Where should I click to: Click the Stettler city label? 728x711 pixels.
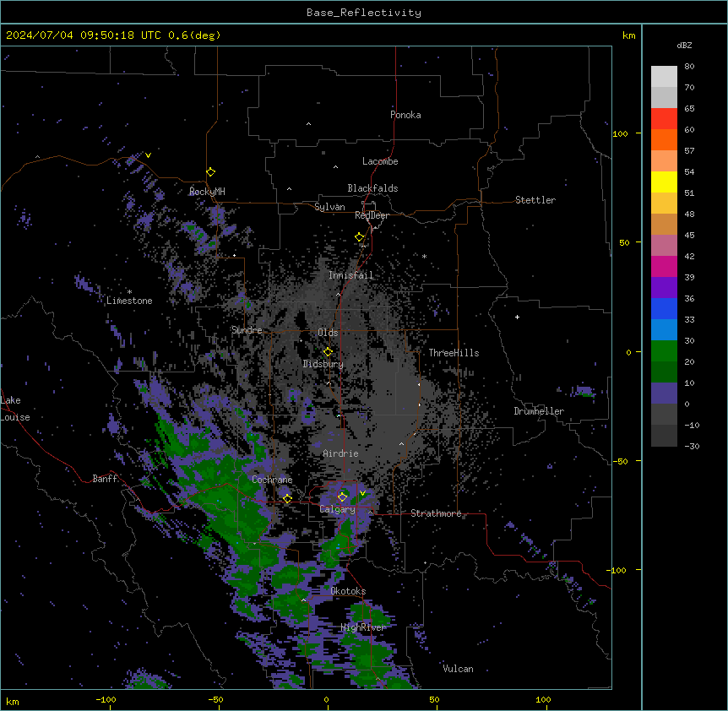pos(535,200)
